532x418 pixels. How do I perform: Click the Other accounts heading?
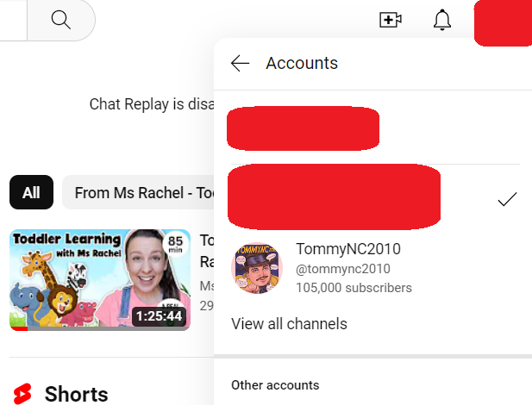275,385
